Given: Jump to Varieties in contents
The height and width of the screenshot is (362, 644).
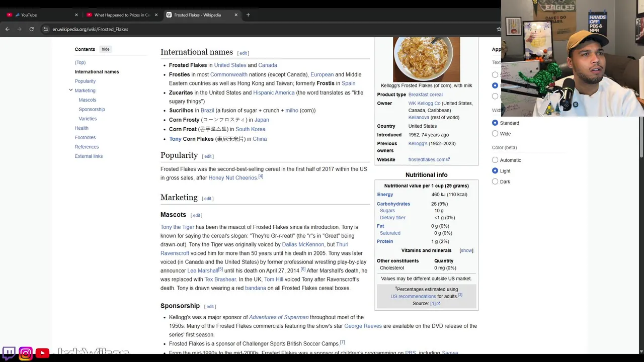Looking at the screenshot, I should click(x=88, y=119).
